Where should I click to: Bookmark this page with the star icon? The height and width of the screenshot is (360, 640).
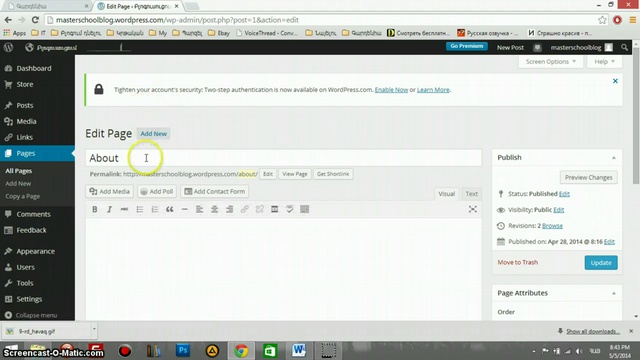(x=602, y=20)
